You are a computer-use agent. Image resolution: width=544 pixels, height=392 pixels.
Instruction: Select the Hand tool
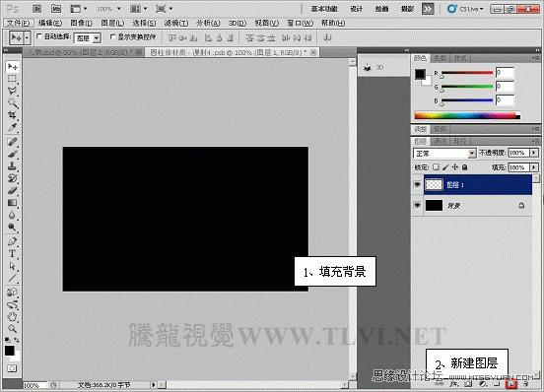(x=13, y=316)
